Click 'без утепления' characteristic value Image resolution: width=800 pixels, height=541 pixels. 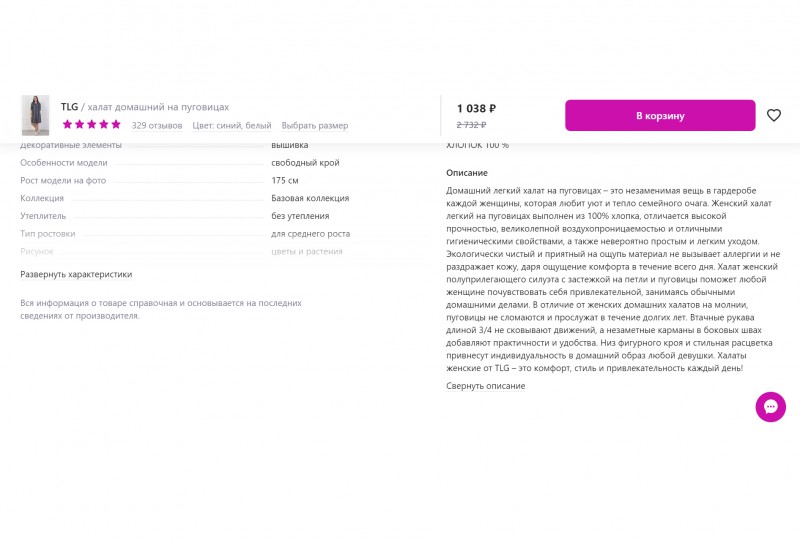300,216
